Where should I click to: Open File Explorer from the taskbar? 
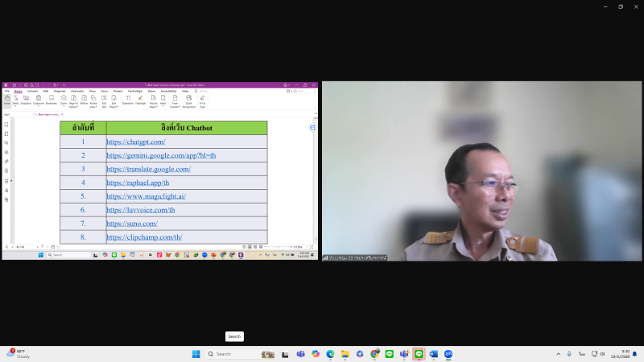click(345, 354)
